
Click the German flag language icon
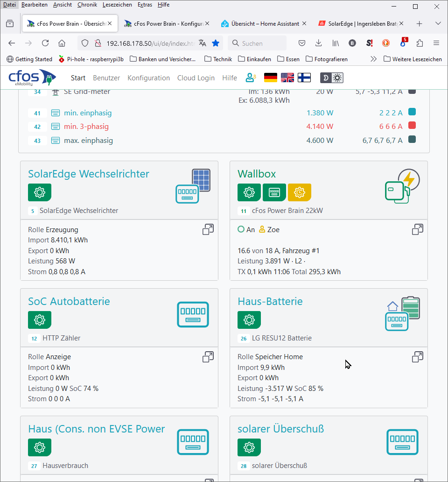click(x=271, y=78)
